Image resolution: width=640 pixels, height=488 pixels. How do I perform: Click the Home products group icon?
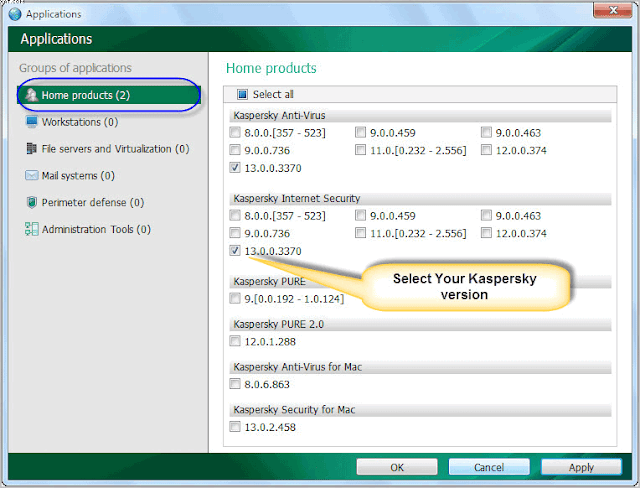click(x=31, y=95)
